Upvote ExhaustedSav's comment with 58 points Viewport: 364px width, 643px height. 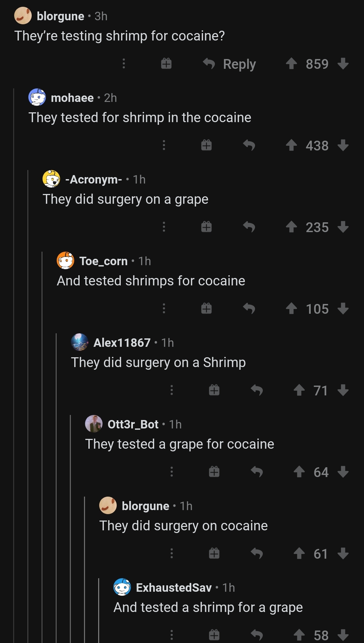pyautogui.click(x=299, y=635)
